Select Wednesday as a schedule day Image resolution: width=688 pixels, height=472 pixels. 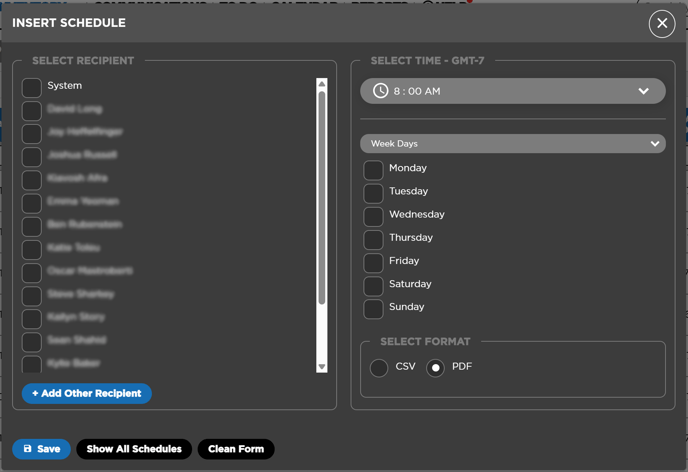pos(373,216)
